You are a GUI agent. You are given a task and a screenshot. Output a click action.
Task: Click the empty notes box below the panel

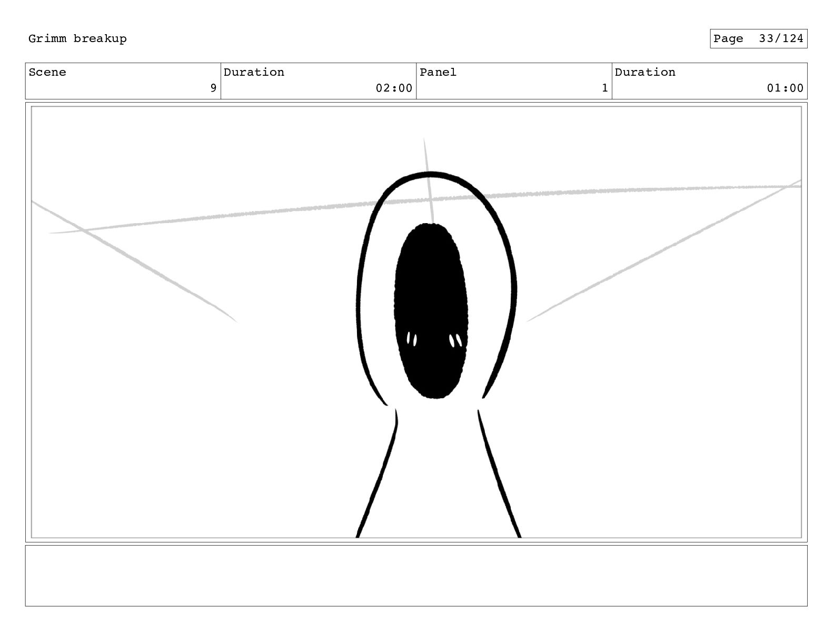416,576
